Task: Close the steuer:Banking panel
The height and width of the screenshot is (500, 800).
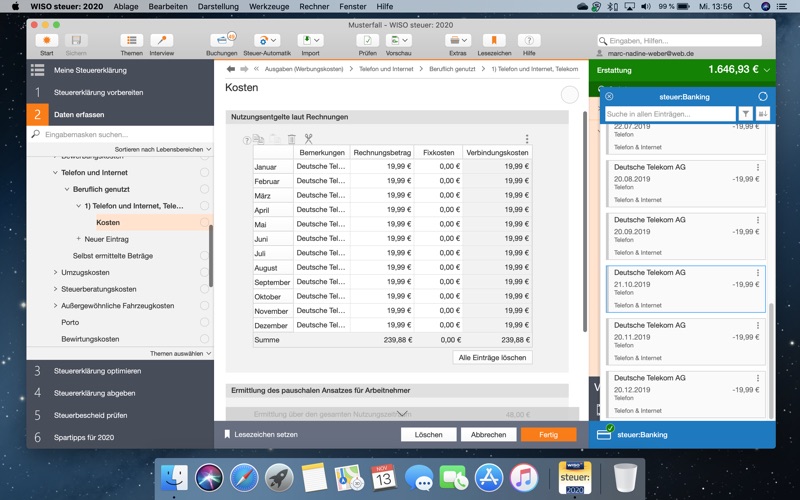Action: (609, 96)
